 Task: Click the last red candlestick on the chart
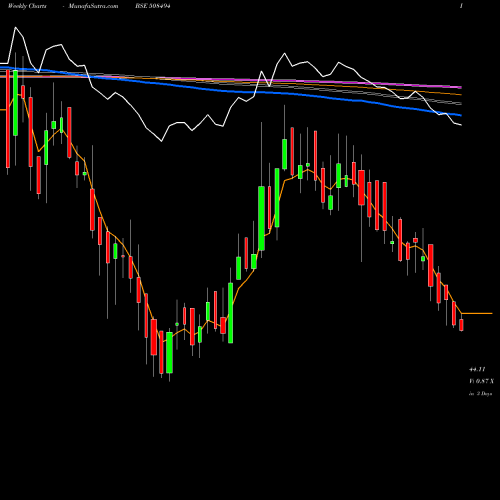coord(461,325)
